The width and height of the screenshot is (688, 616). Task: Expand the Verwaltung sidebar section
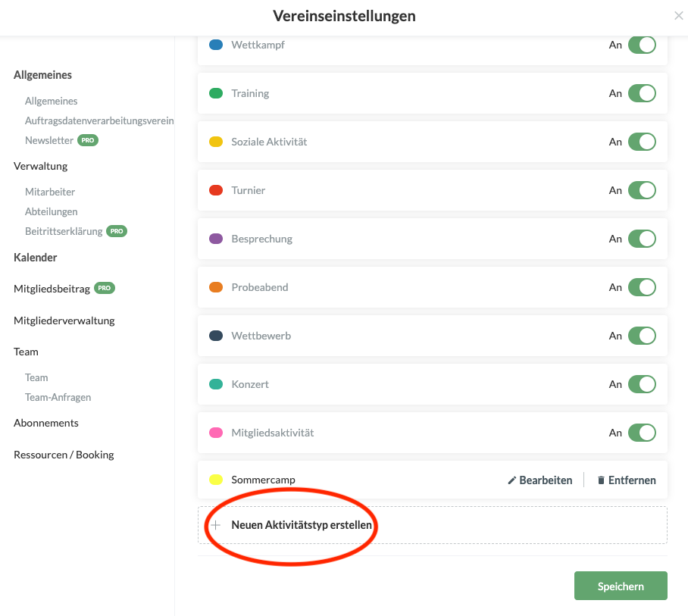pyautogui.click(x=40, y=166)
